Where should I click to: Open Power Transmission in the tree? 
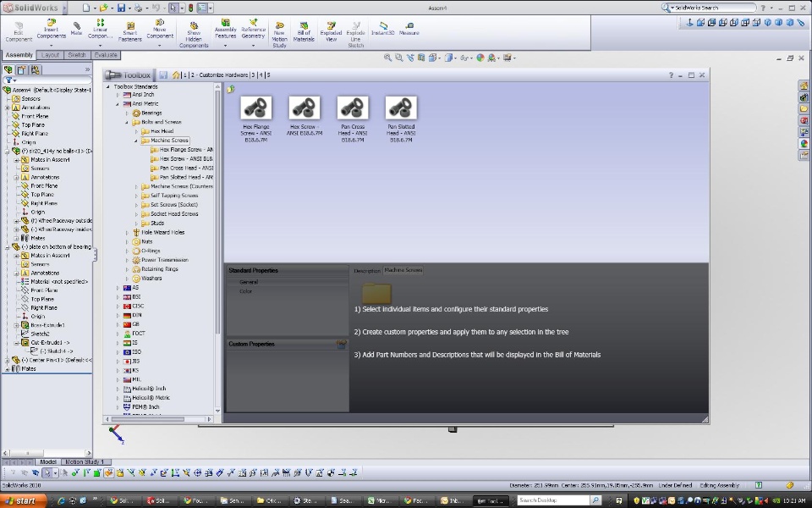(165, 260)
